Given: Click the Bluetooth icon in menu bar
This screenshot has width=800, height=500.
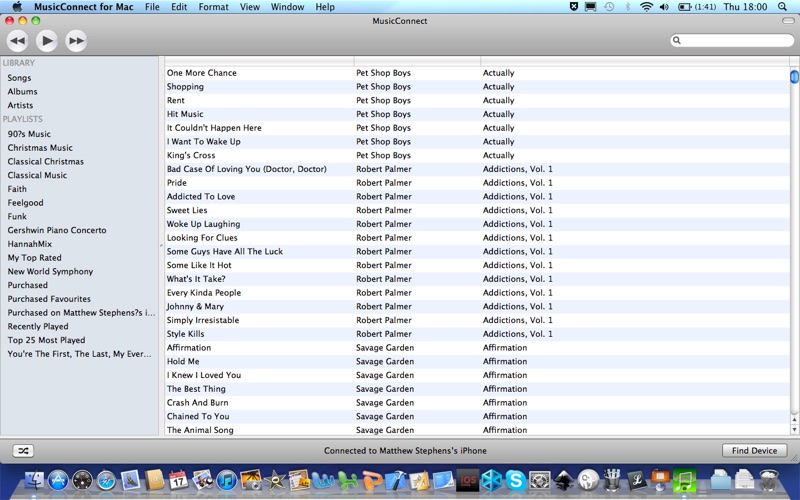Looking at the screenshot, I should pos(628,7).
